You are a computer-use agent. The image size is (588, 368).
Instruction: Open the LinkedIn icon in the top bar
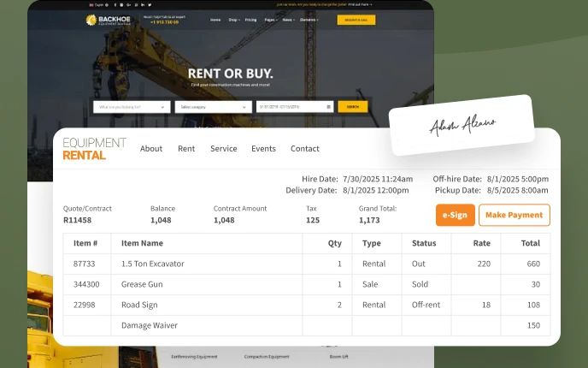pyautogui.click(x=143, y=5)
